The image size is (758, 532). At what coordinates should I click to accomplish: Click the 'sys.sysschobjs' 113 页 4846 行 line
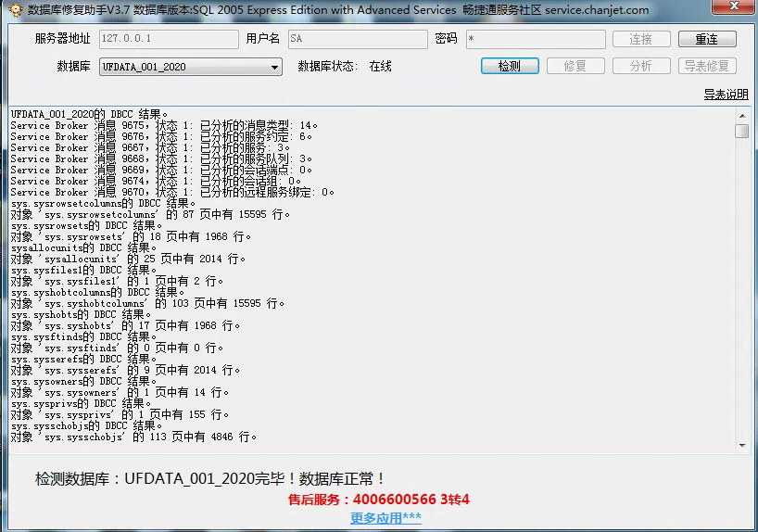(134, 437)
